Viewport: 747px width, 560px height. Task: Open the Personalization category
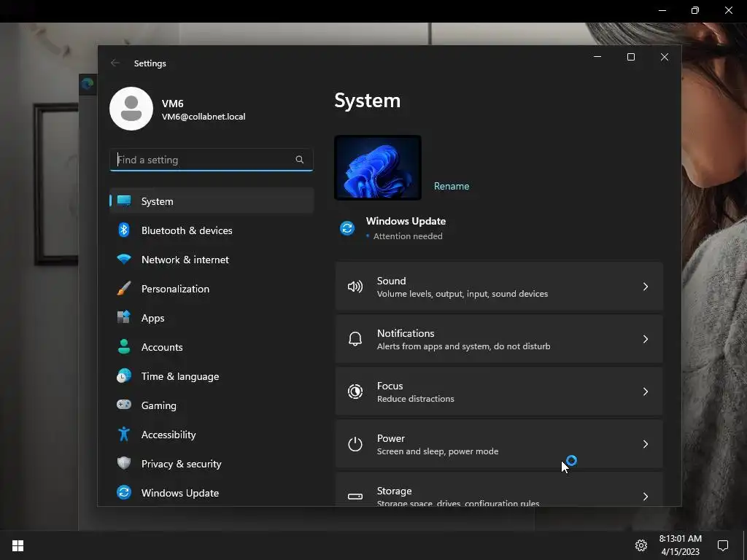pos(212,289)
